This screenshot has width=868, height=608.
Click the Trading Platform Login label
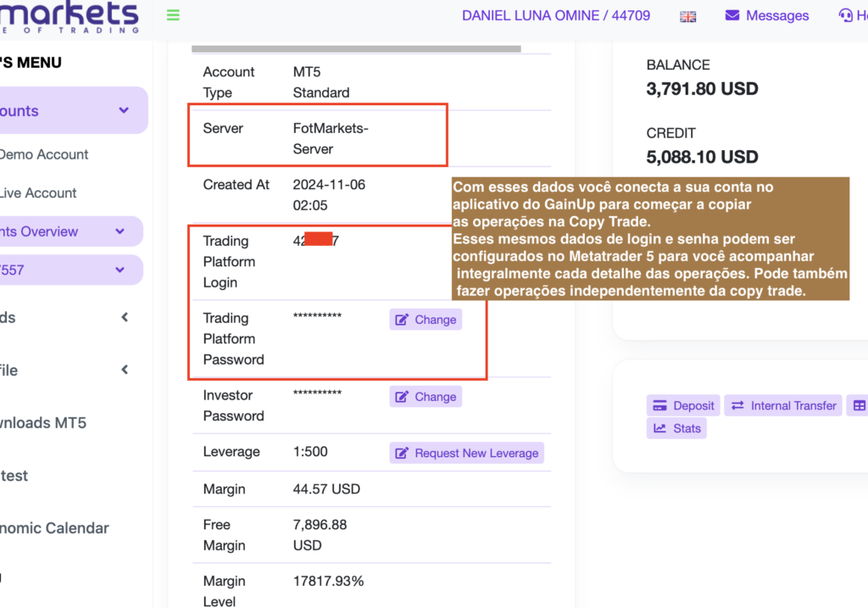(229, 261)
